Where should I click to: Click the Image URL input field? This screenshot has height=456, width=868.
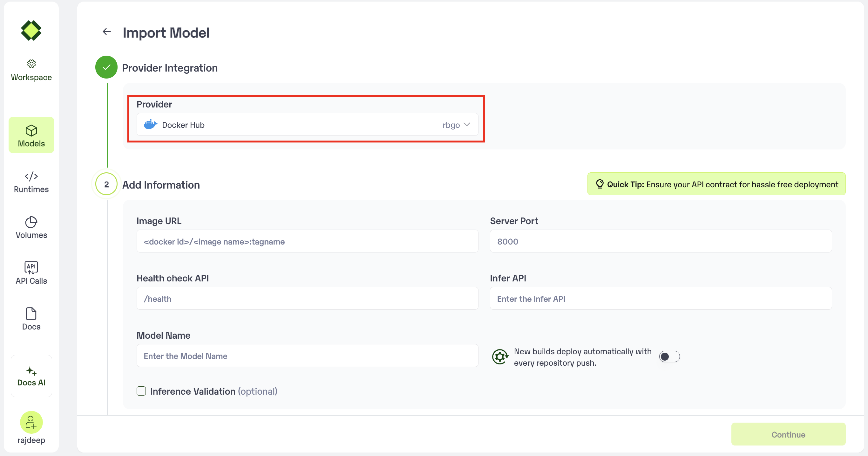pos(307,241)
